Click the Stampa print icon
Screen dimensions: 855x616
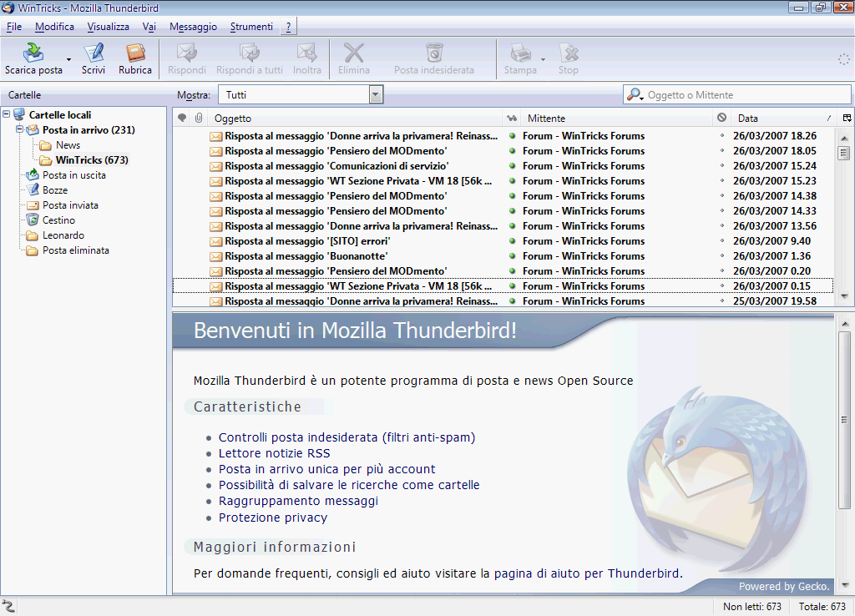tap(520, 53)
